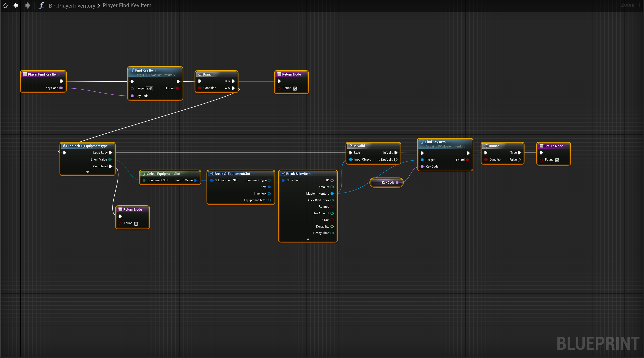Click the Master Inventory output pin

click(x=332, y=194)
